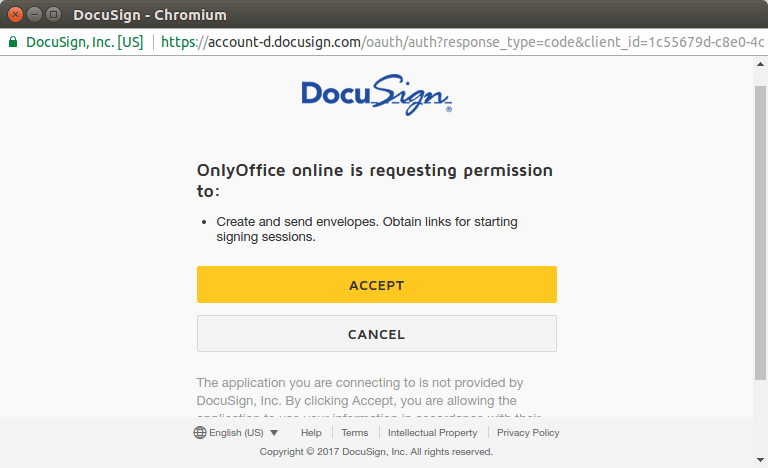
Task: Click the scrollbar up arrow
Action: tap(760, 65)
